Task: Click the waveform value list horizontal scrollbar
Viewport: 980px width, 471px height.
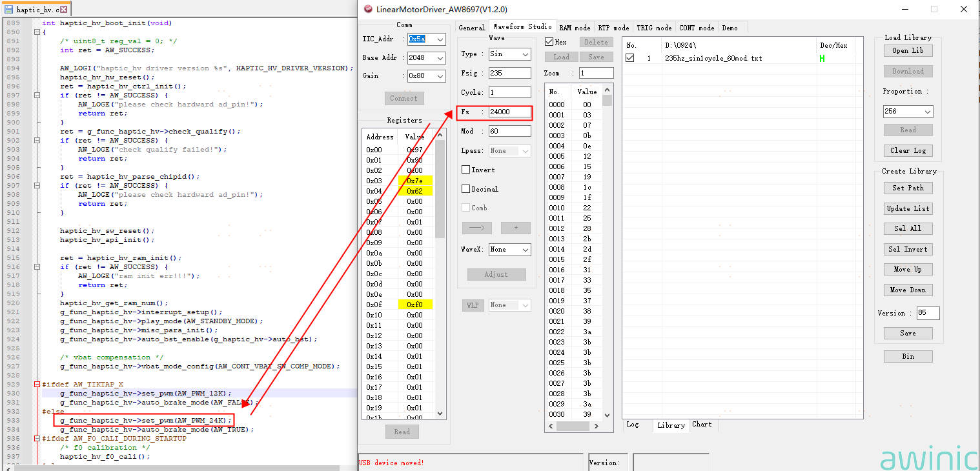Action: point(574,426)
